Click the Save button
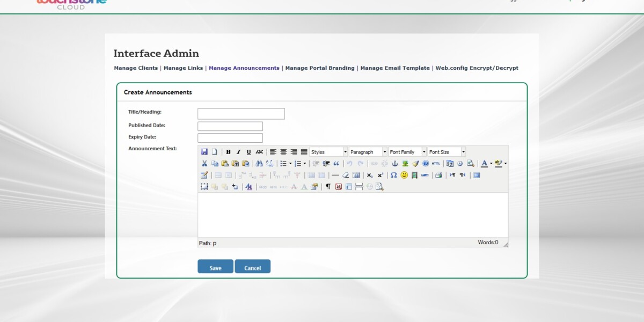 tap(215, 267)
